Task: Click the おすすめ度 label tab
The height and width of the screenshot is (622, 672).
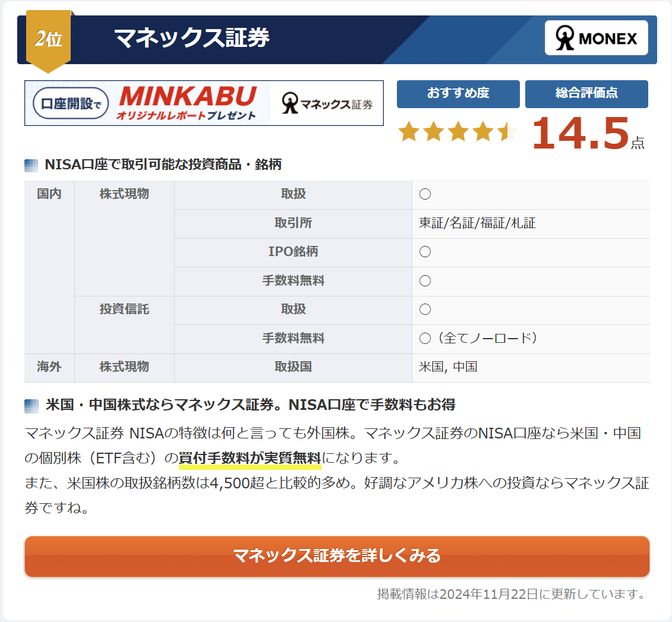Action: tap(458, 93)
